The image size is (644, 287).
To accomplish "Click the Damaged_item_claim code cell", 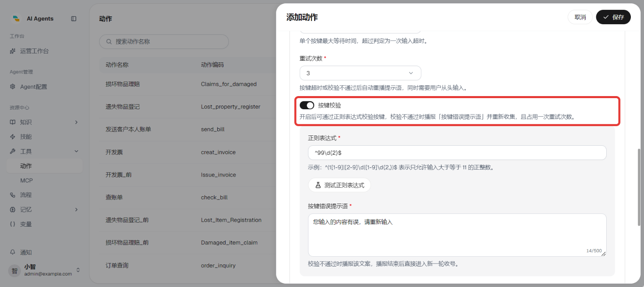I will point(229,243).
